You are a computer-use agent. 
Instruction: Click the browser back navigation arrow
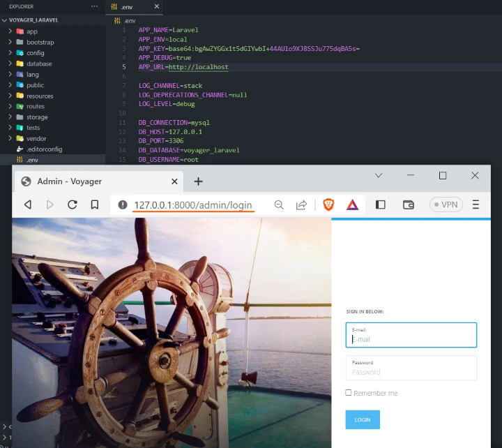tap(28, 204)
